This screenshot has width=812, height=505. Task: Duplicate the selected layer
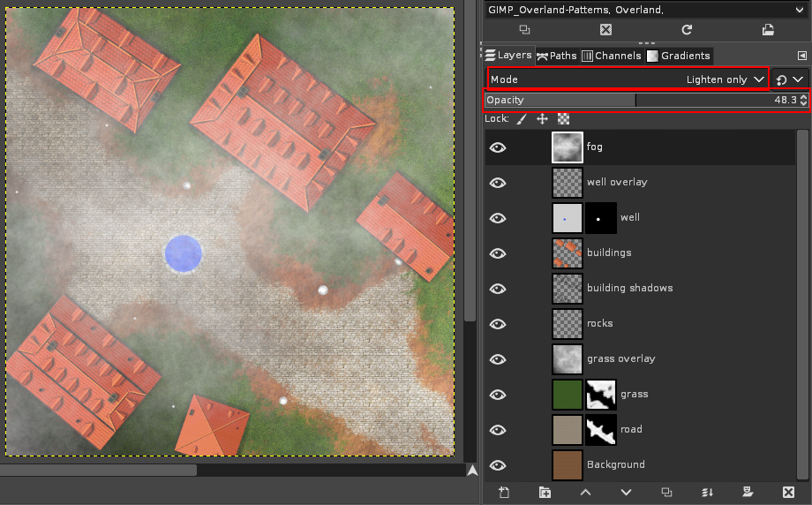[x=666, y=492]
